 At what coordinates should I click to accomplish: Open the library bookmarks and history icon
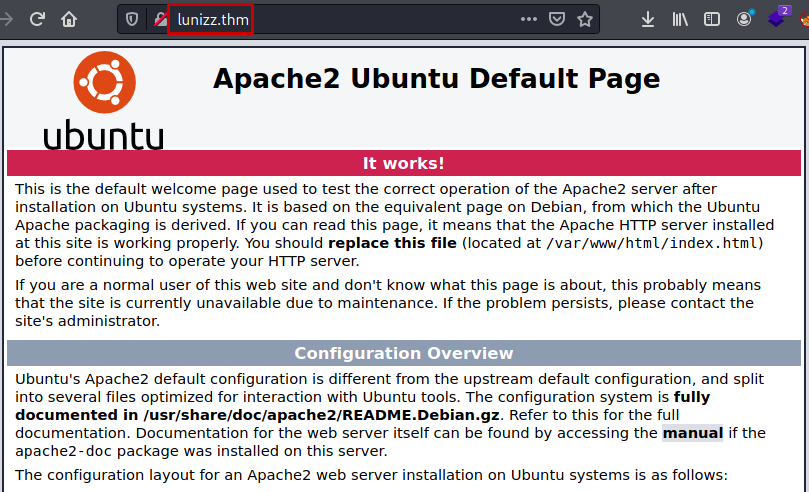tap(679, 20)
